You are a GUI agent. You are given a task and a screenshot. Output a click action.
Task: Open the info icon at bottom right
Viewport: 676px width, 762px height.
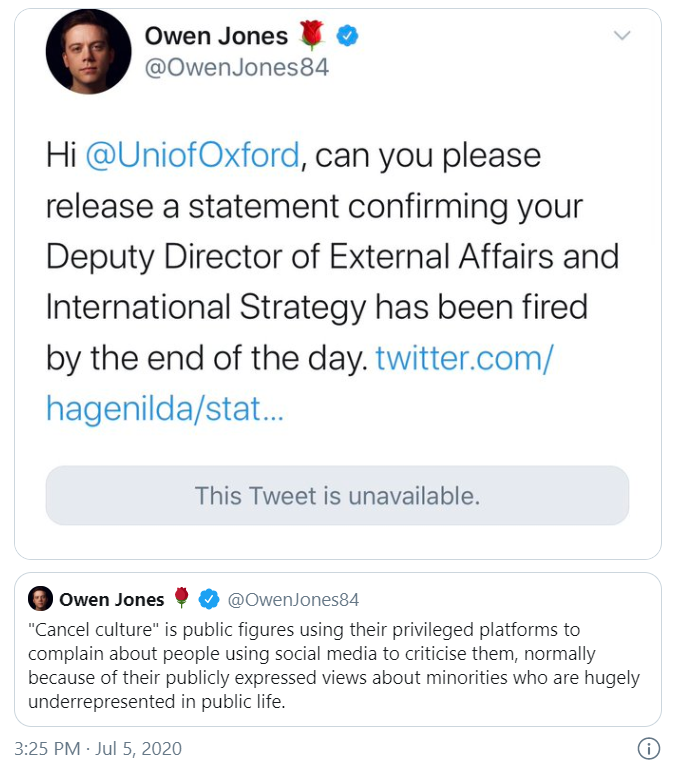click(x=648, y=748)
